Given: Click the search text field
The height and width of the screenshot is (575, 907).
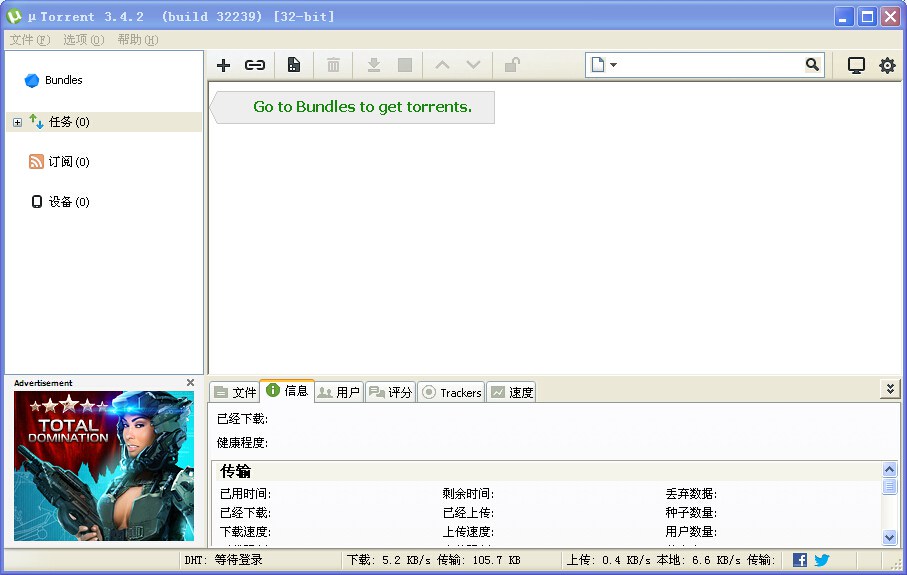Looking at the screenshot, I should (710, 65).
